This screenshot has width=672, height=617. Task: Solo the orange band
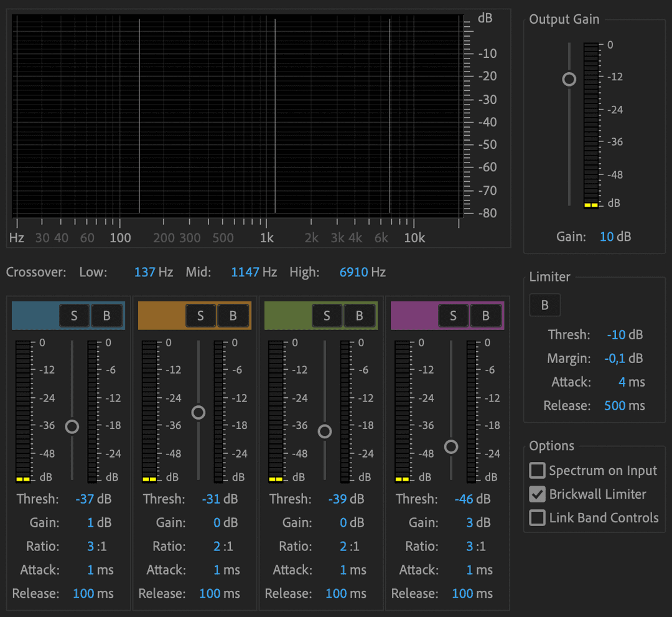coord(200,316)
